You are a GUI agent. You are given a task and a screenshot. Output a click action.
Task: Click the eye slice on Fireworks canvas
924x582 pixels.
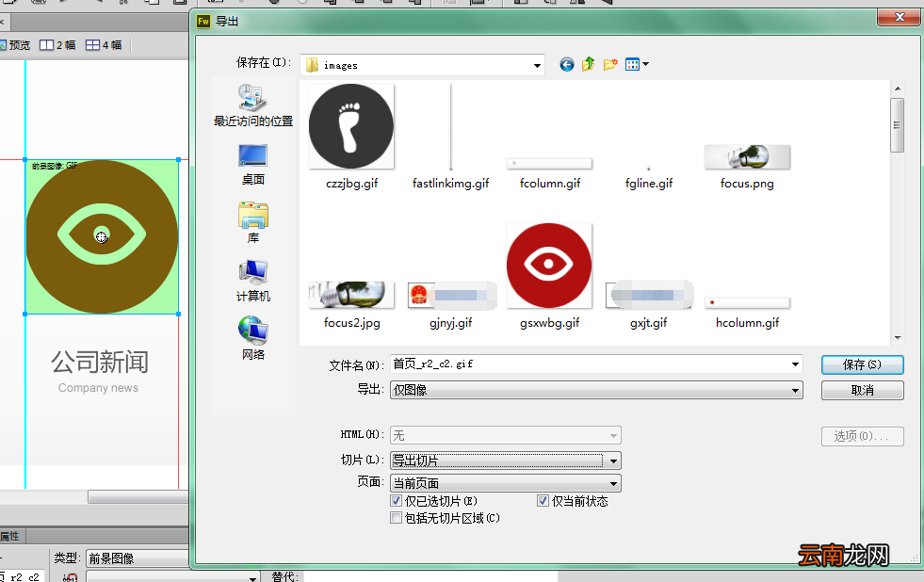(x=102, y=236)
